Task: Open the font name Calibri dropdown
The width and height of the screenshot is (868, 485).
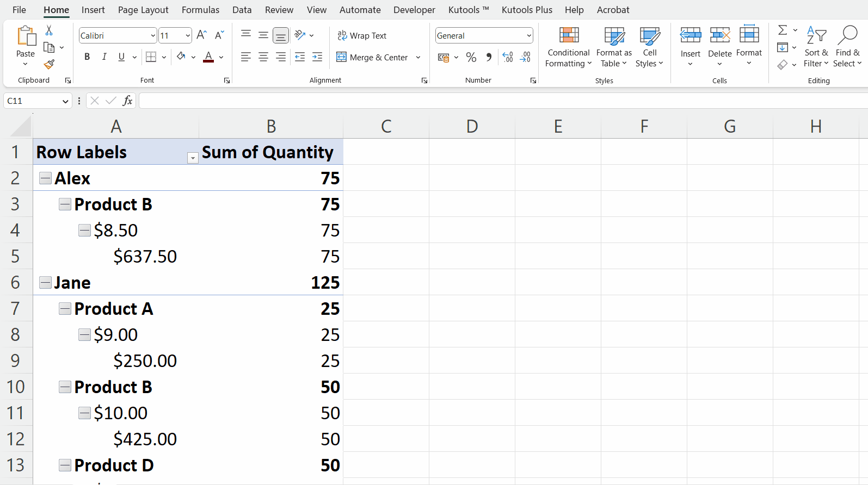Action: tap(153, 35)
